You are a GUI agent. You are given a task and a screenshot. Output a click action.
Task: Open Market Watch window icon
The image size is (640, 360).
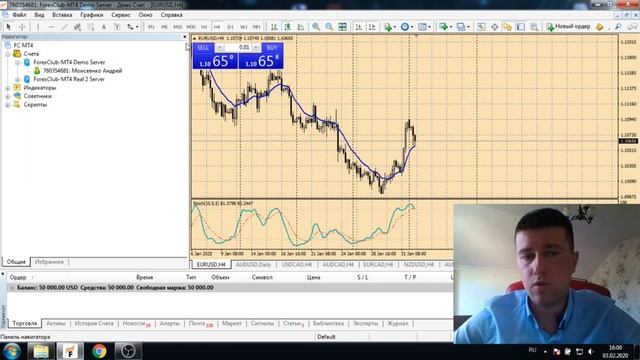pos(481,27)
